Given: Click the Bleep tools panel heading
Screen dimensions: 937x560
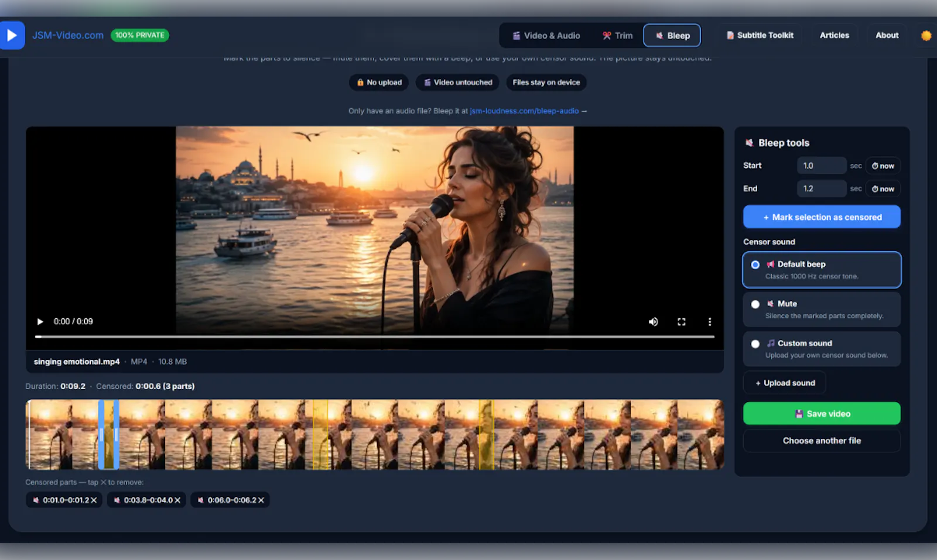Looking at the screenshot, I should tap(777, 143).
